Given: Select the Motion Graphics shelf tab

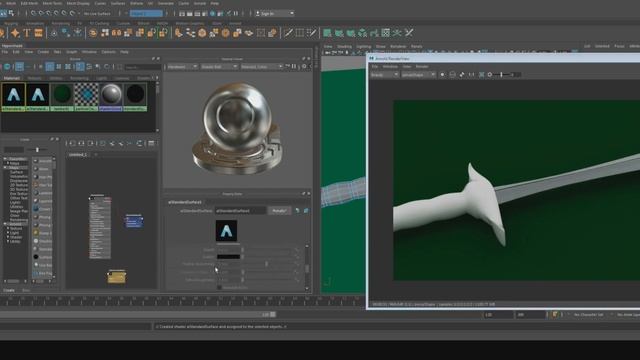Looking at the screenshot, I should [x=189, y=23].
